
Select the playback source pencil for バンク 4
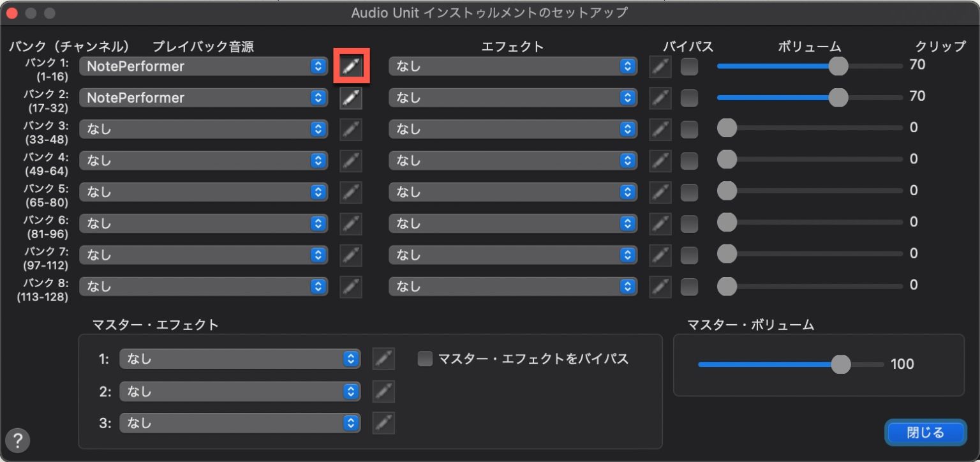click(350, 160)
